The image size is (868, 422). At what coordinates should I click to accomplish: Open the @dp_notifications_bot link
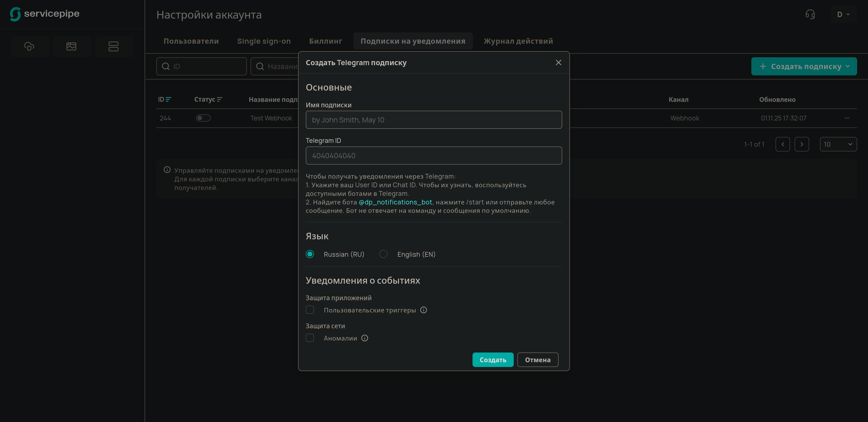tap(395, 202)
